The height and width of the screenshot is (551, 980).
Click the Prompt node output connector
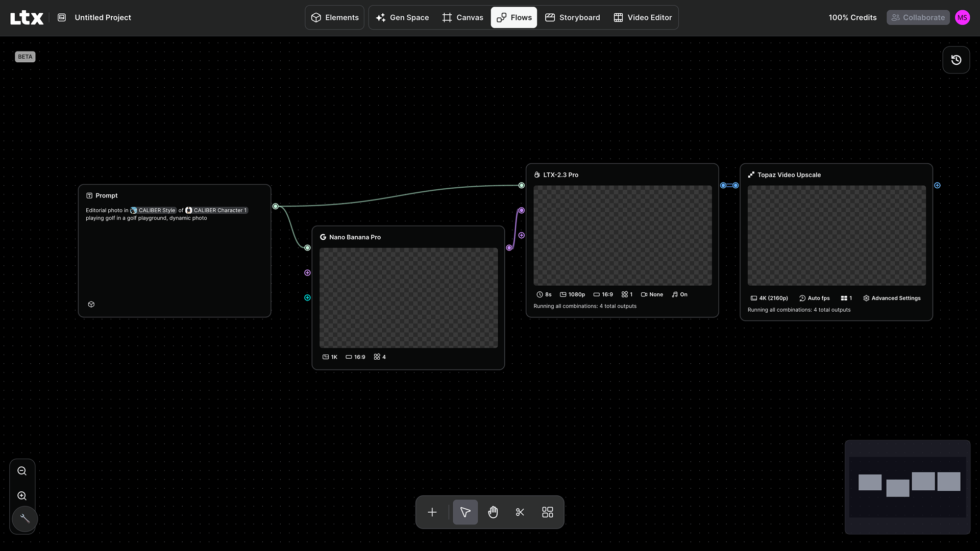point(276,206)
